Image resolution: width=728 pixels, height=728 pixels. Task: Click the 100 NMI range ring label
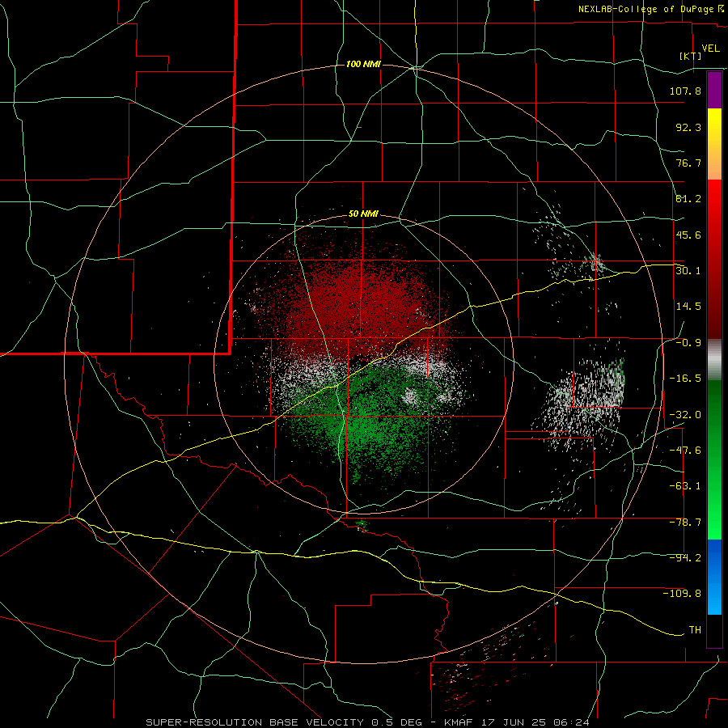click(x=363, y=64)
